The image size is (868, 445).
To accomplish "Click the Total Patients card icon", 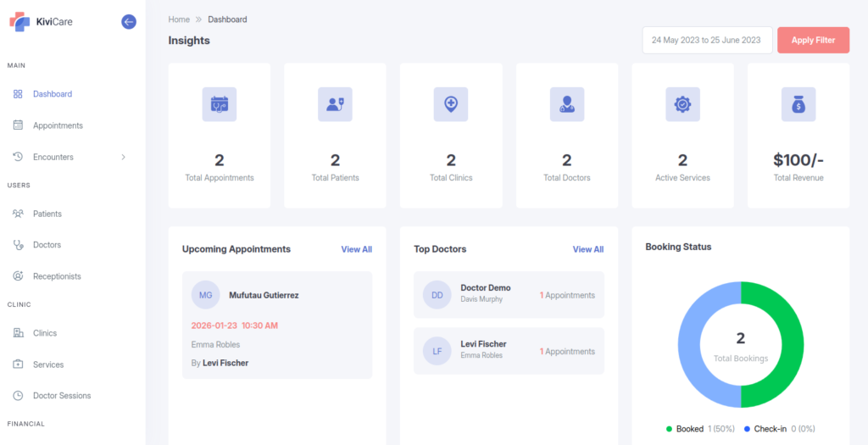I will coord(335,104).
